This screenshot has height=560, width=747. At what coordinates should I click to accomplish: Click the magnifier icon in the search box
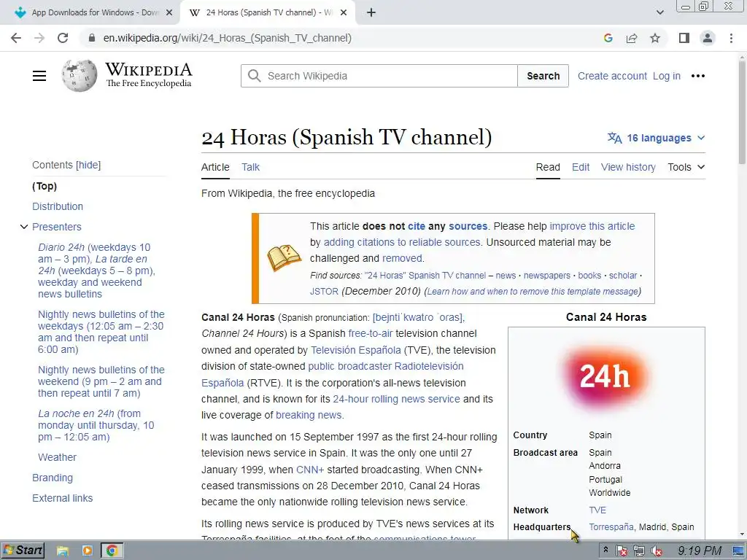pos(255,76)
